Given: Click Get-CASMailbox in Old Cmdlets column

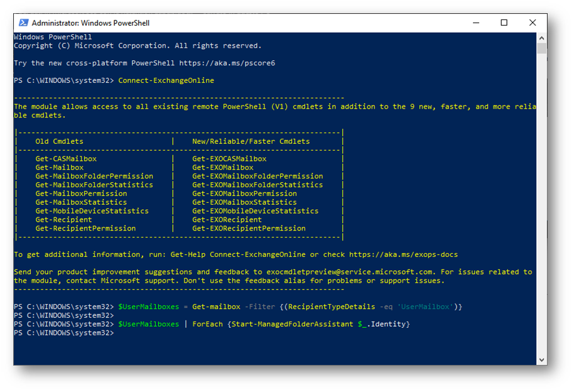Looking at the screenshot, I should tap(66, 159).
